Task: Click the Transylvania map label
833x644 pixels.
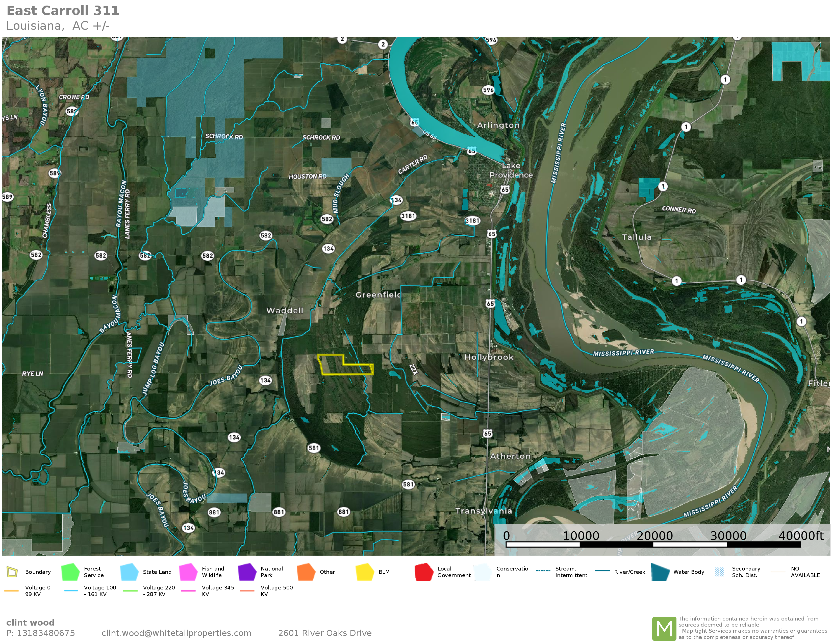Action: click(x=483, y=511)
